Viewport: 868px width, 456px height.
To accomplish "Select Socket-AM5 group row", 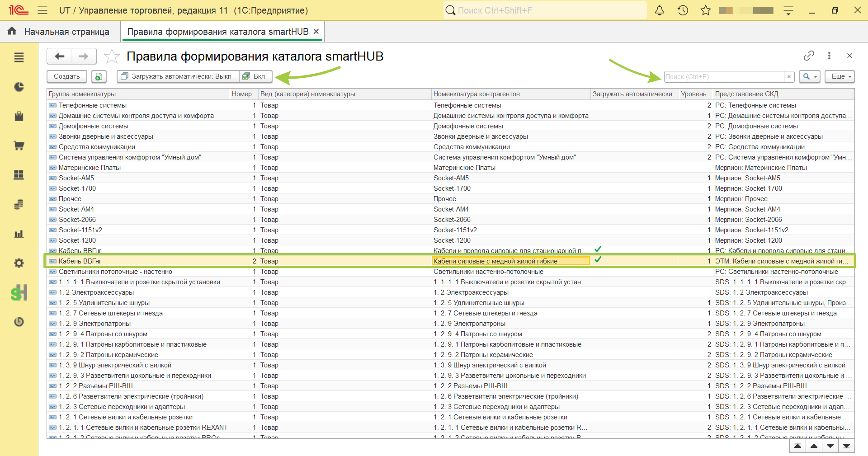I will click(450, 178).
